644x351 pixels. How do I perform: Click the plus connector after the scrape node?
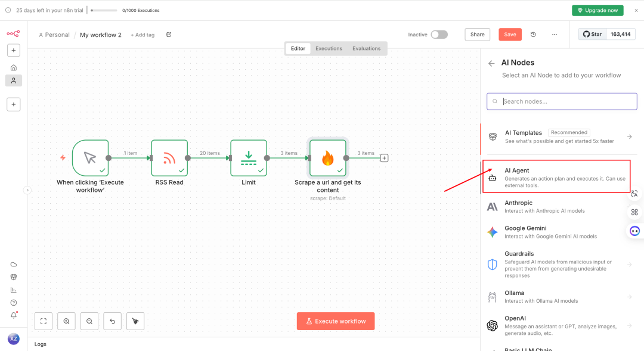(384, 158)
